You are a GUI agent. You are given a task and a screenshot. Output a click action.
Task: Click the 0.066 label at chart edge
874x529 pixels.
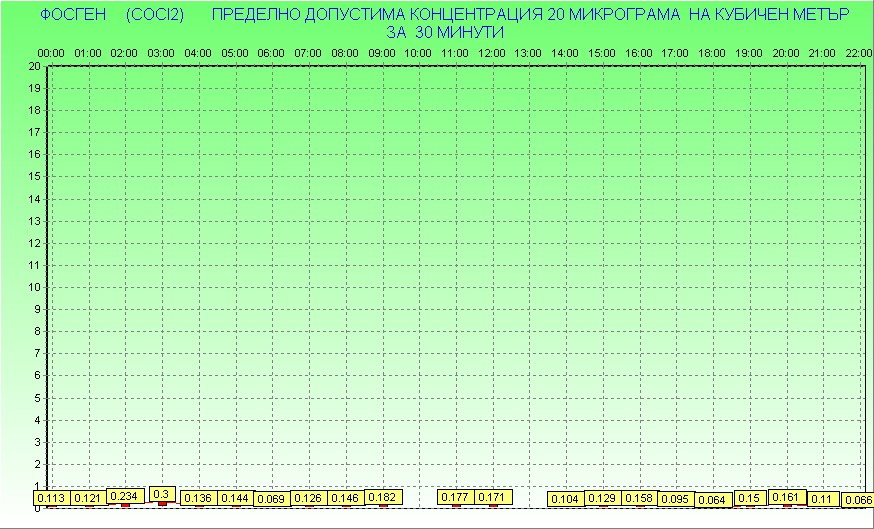coord(858,500)
